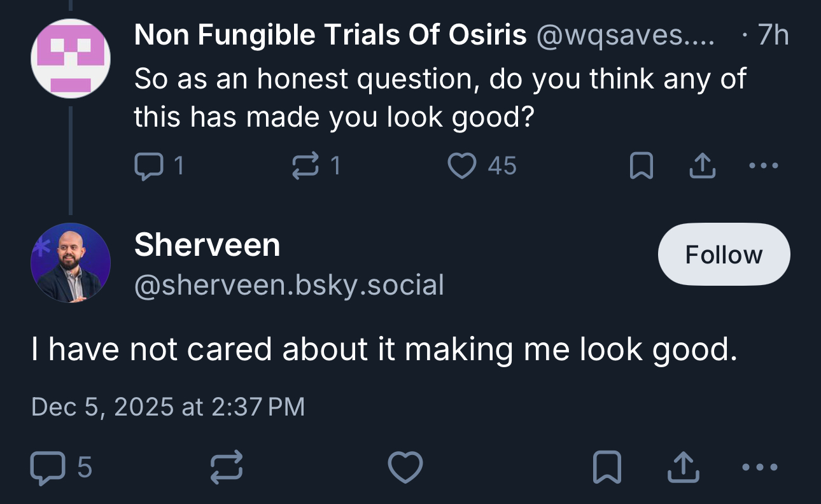Bookmark Sherveen's post
The width and height of the screenshot is (821, 504).
pos(607,468)
